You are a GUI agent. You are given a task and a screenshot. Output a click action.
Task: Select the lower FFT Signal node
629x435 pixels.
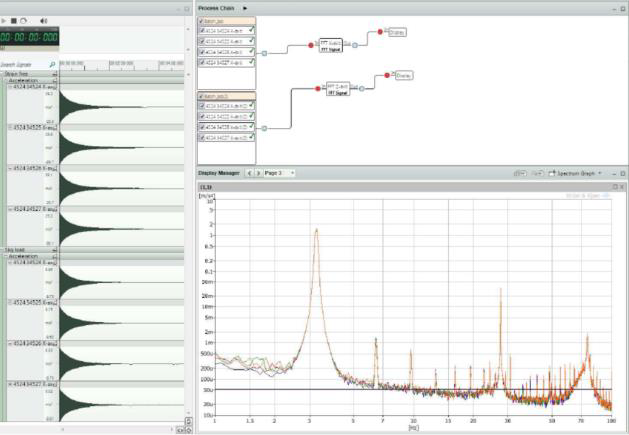338,89
